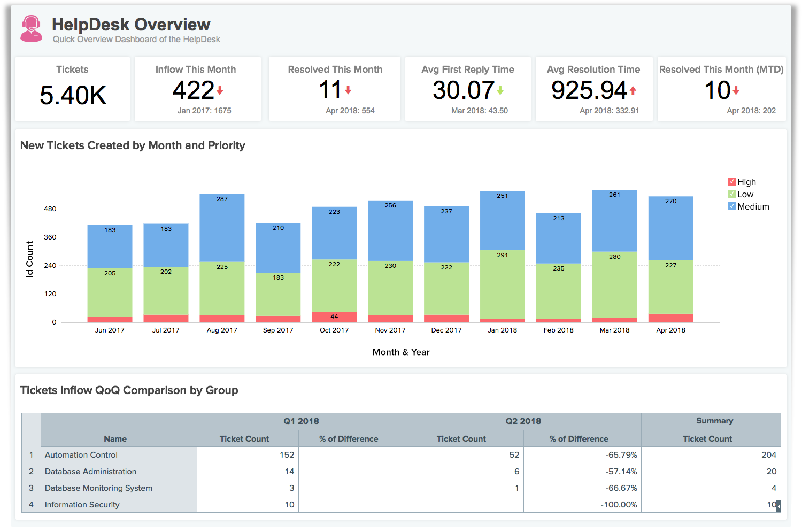802x532 pixels.
Task: Click the Name column header
Action: pyautogui.click(x=115, y=439)
